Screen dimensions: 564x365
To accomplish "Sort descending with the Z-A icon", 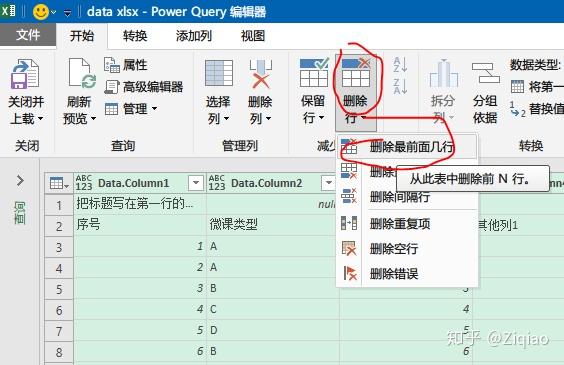I will [x=400, y=86].
